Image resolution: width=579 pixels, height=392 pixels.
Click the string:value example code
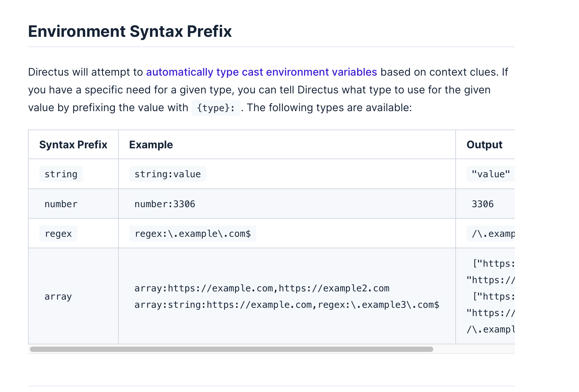tap(168, 174)
